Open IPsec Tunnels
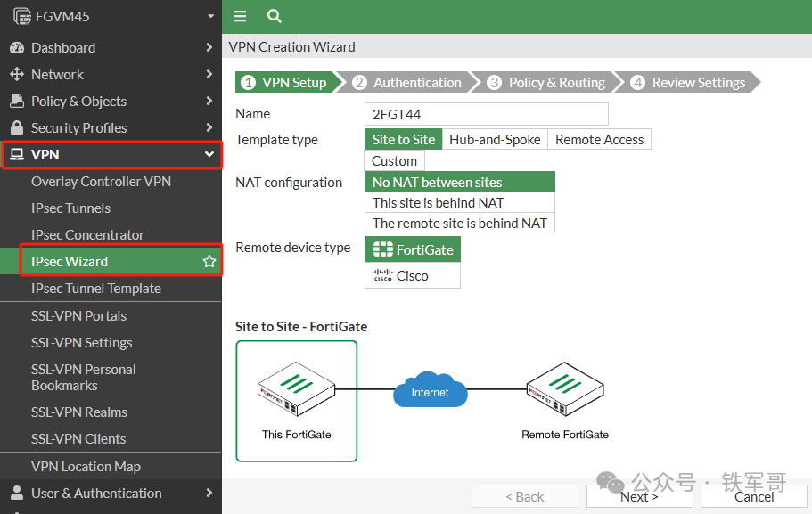The width and height of the screenshot is (812, 514). click(x=70, y=208)
